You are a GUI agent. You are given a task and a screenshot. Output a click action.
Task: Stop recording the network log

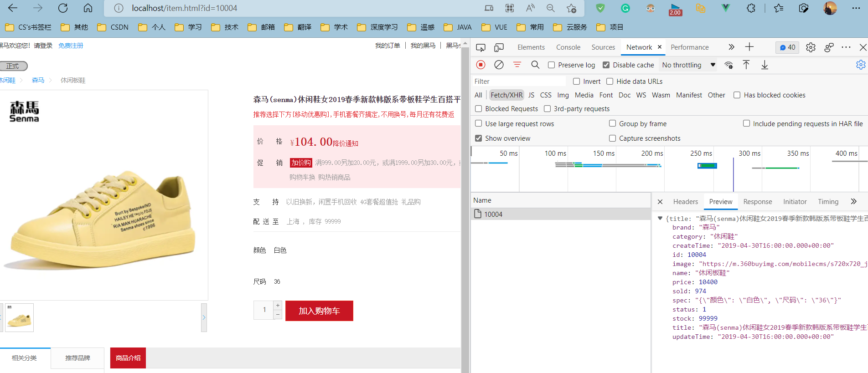(480, 65)
